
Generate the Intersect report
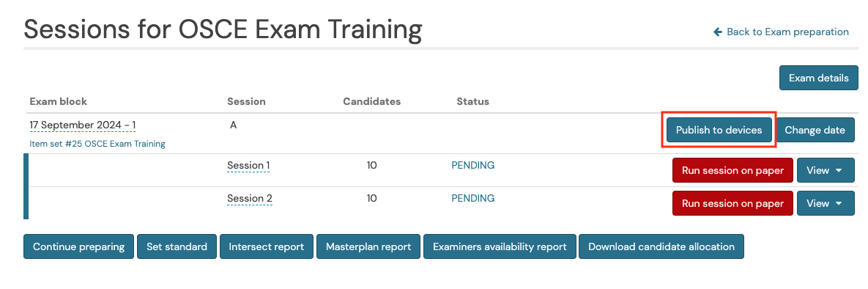click(x=267, y=246)
